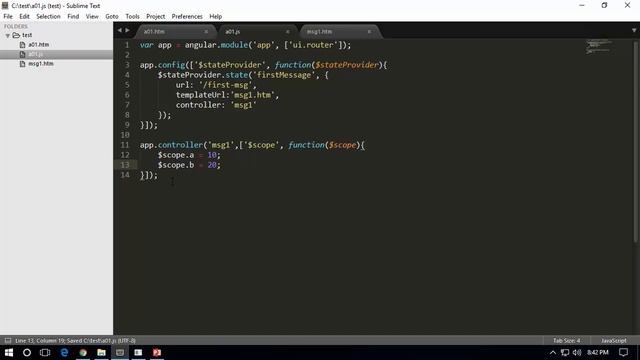The height and width of the screenshot is (360, 640).
Task: Open the Windows Start menu
Action: pos(9,352)
